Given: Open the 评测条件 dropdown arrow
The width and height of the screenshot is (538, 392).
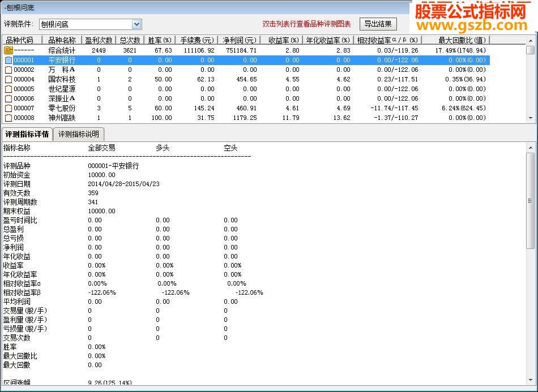Looking at the screenshot, I should (136, 24).
